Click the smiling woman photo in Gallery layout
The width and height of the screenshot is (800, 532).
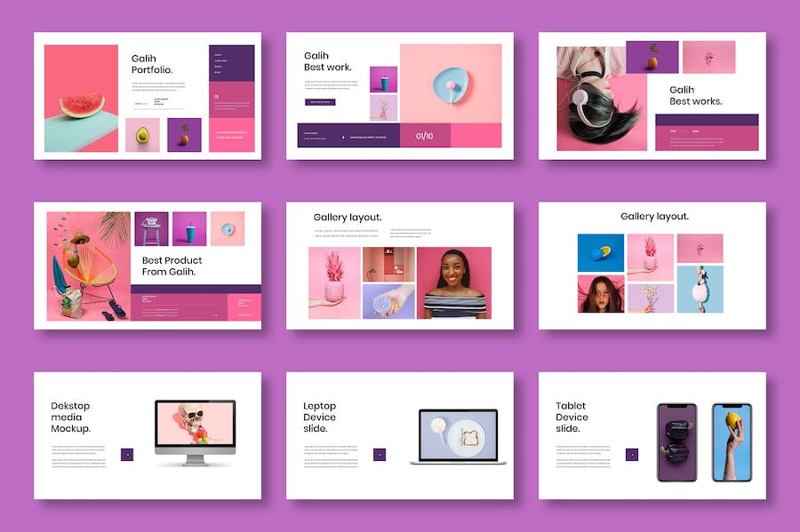453,282
